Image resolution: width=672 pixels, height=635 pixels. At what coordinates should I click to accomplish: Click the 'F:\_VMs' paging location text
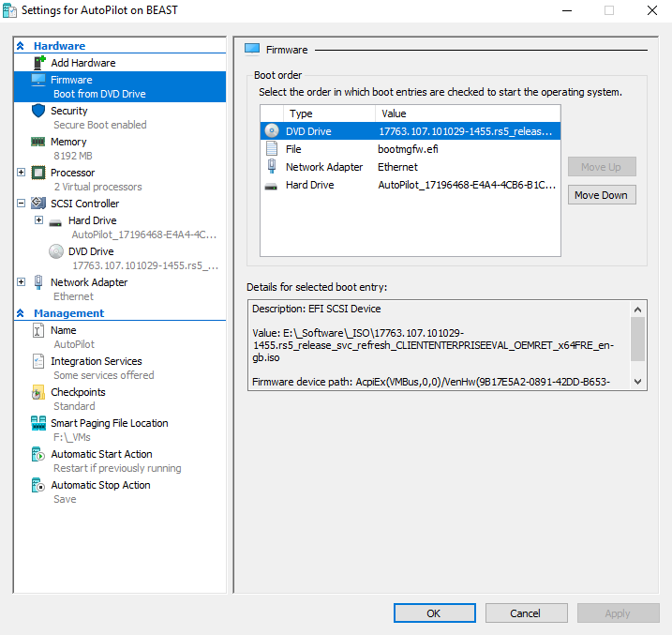pyautogui.click(x=71, y=437)
